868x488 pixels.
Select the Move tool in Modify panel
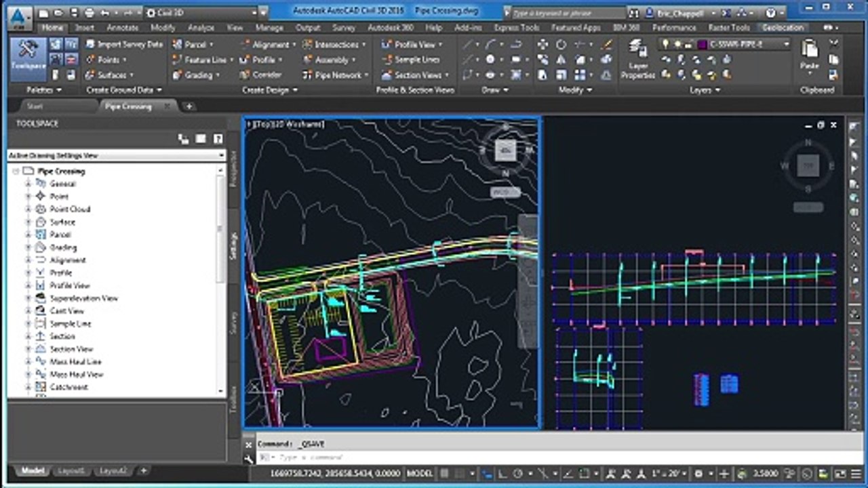coord(543,44)
